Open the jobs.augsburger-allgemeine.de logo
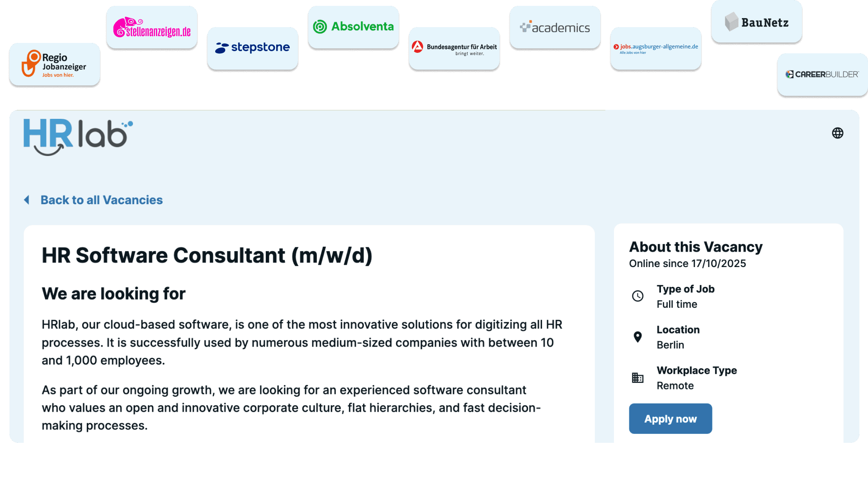Viewport: 868px width, 488px height. pos(656,48)
